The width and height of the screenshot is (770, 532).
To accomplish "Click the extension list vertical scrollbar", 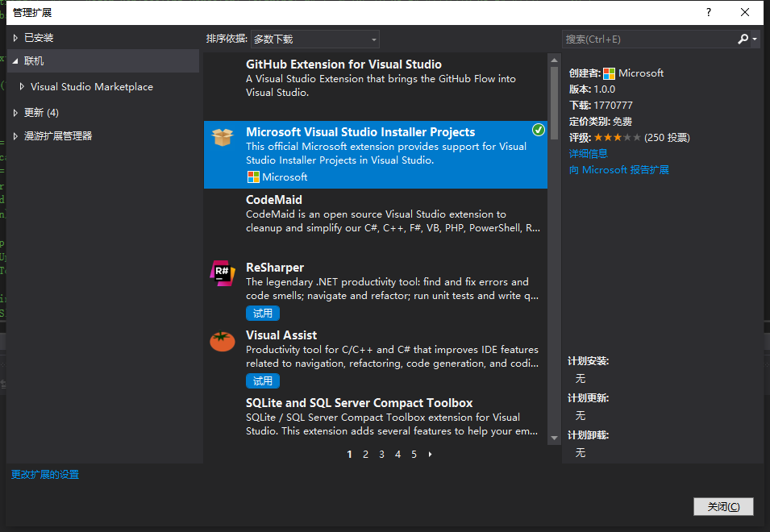I will click(554, 242).
